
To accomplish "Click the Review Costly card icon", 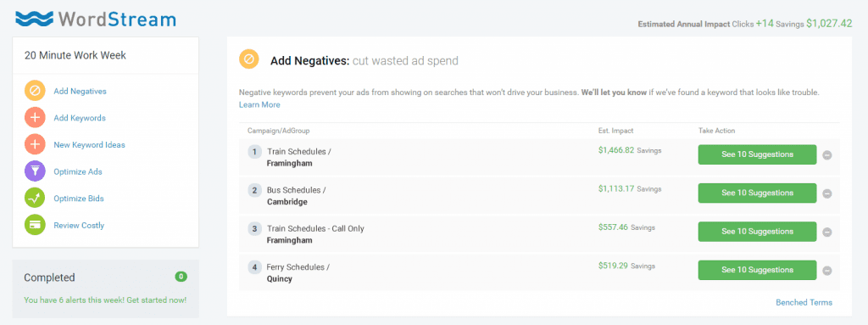I will 35,225.
